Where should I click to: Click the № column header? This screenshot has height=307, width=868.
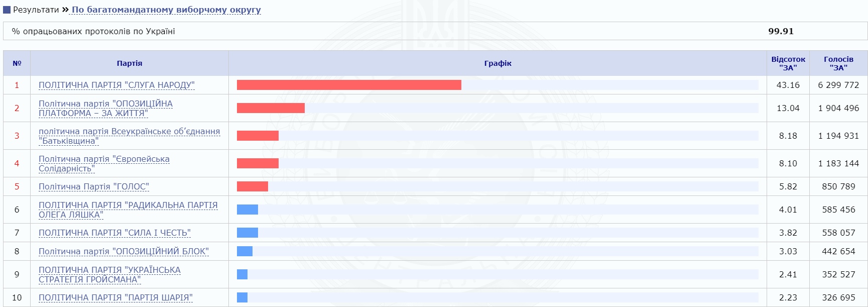point(17,63)
